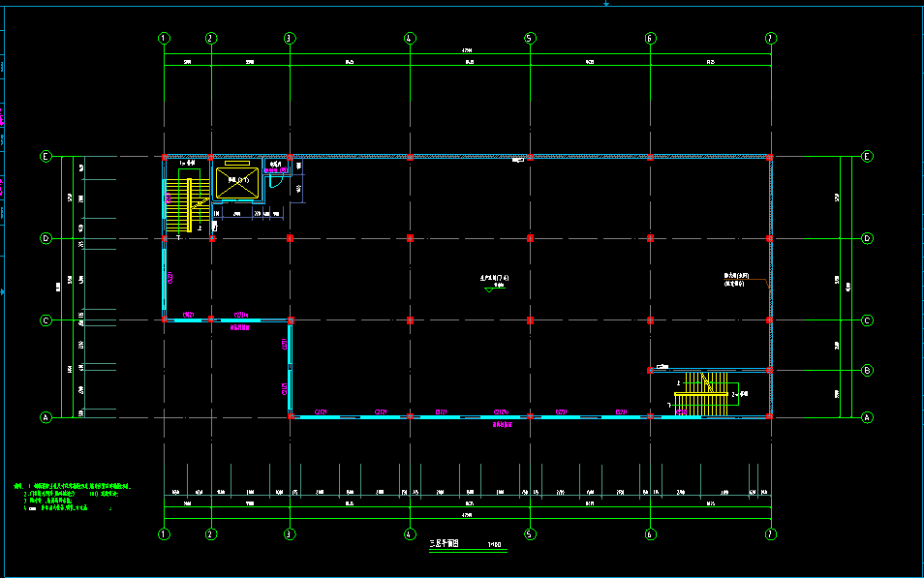
Task: Click right-side axis bubble B
Action: (x=867, y=370)
